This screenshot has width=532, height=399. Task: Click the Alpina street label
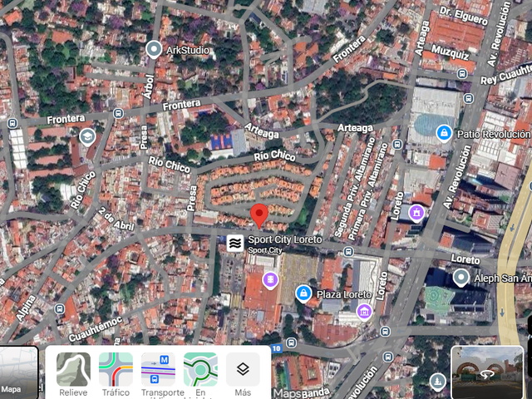click(26, 308)
